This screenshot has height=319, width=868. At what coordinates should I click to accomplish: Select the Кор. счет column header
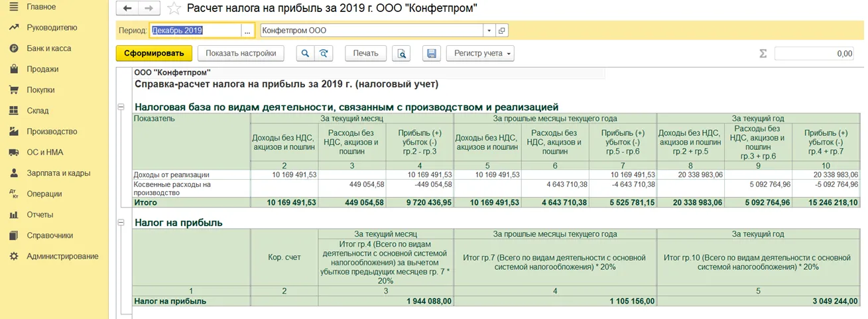(x=284, y=257)
